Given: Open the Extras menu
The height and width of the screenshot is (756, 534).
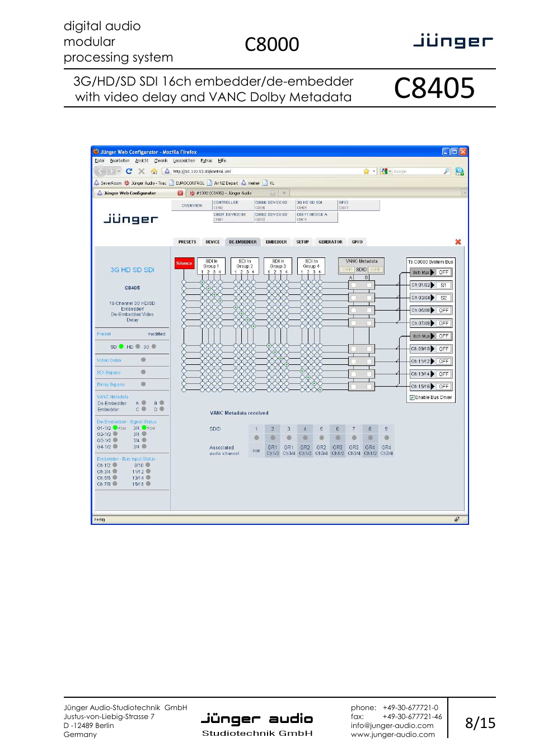Looking at the screenshot, I should (x=206, y=161).
